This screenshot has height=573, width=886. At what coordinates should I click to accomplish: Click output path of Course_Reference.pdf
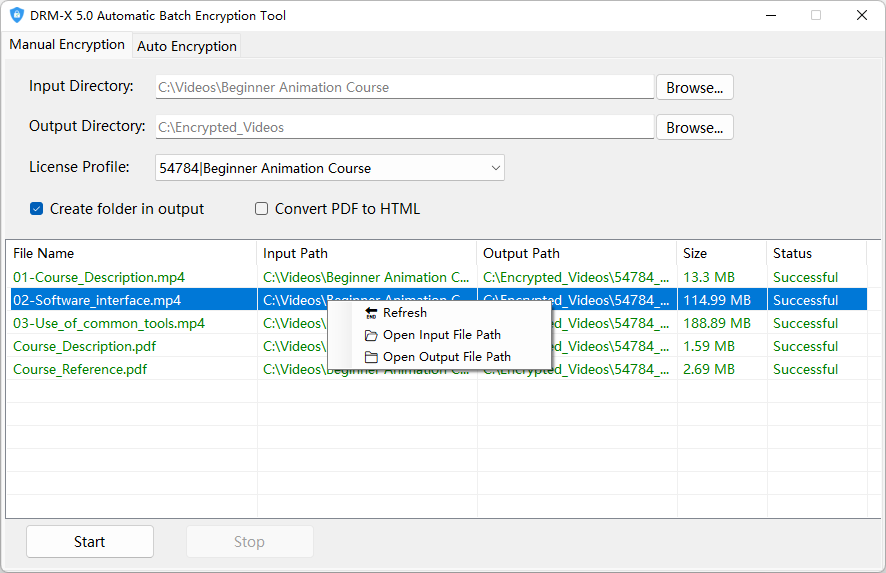tap(576, 370)
